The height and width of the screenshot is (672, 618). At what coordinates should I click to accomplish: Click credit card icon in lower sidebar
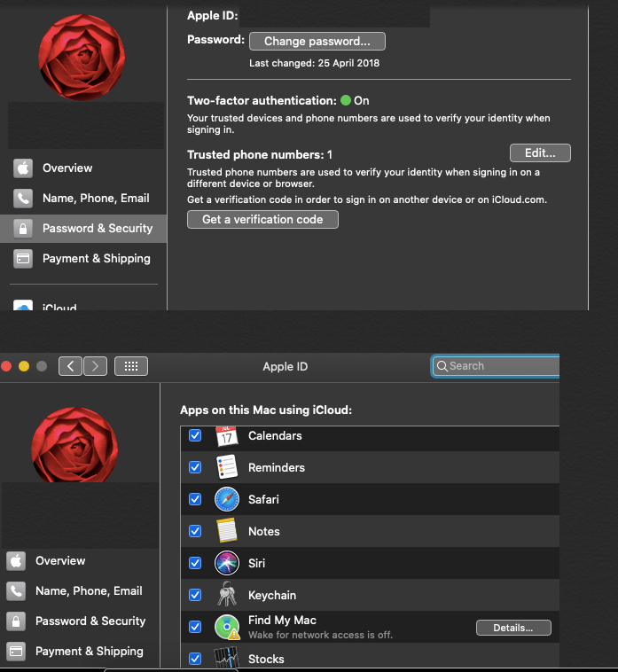tap(16, 652)
